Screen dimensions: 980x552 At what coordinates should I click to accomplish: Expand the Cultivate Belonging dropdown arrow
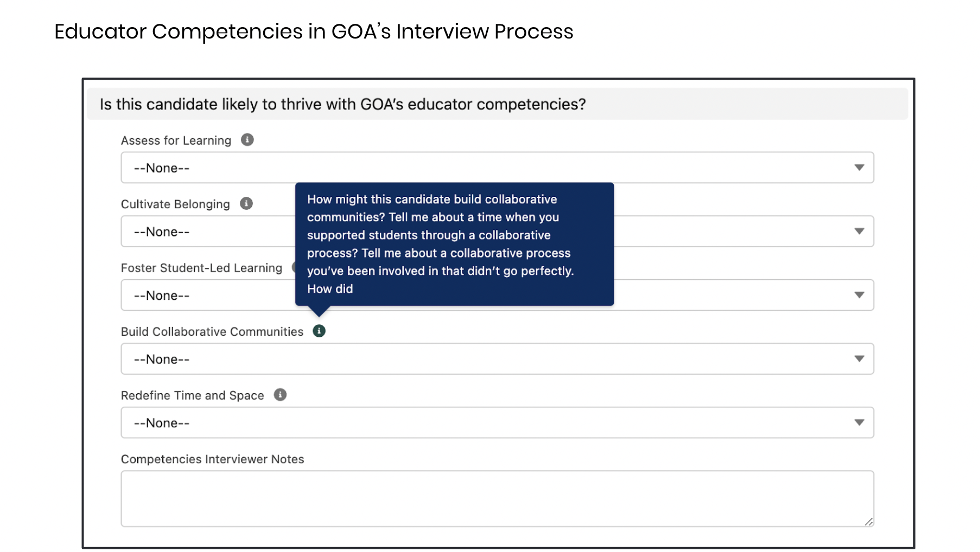coord(859,232)
